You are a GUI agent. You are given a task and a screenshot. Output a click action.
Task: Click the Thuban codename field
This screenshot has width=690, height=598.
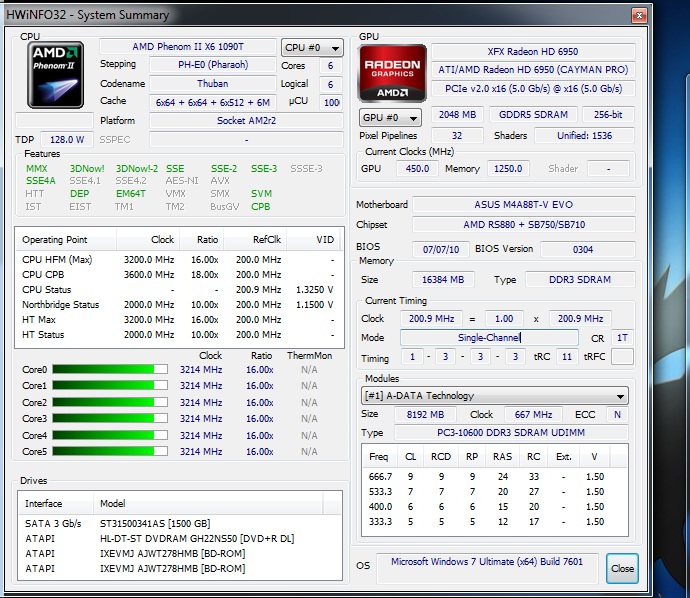tap(213, 84)
